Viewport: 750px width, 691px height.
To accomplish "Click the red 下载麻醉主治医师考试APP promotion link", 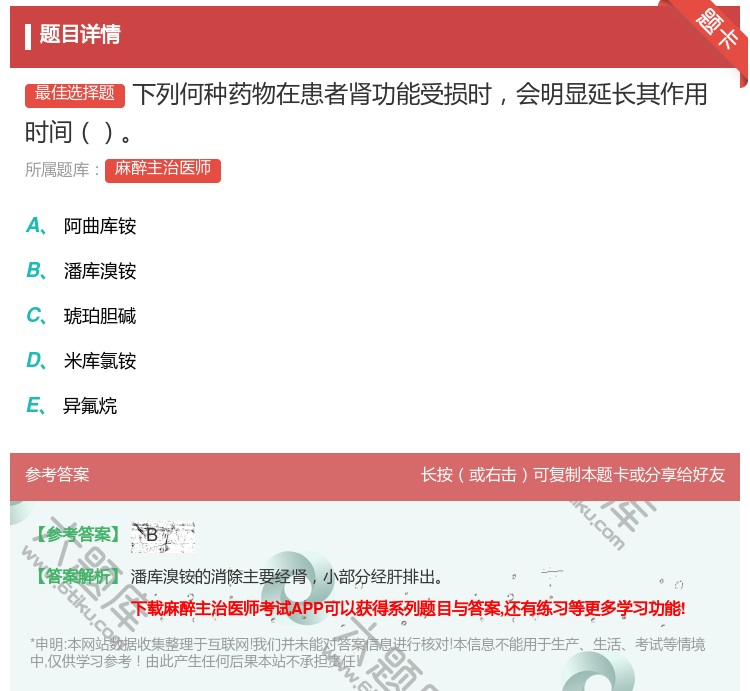I will pos(408,608).
